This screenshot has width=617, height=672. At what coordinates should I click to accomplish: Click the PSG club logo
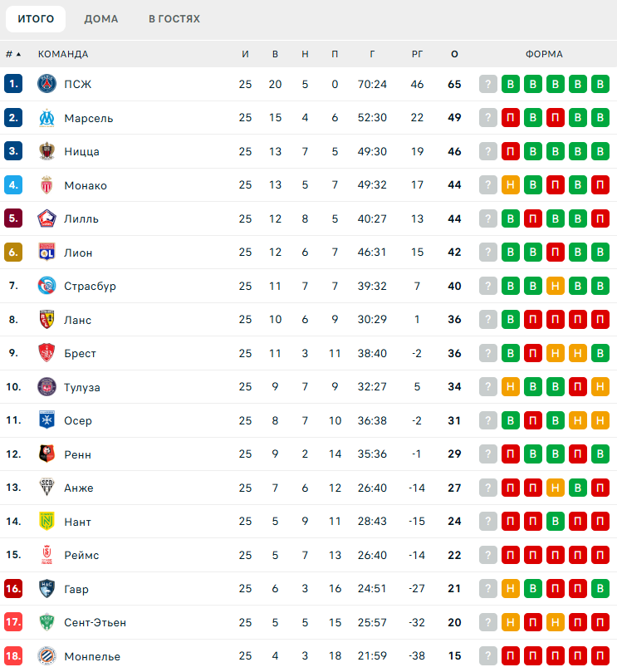tap(47, 84)
